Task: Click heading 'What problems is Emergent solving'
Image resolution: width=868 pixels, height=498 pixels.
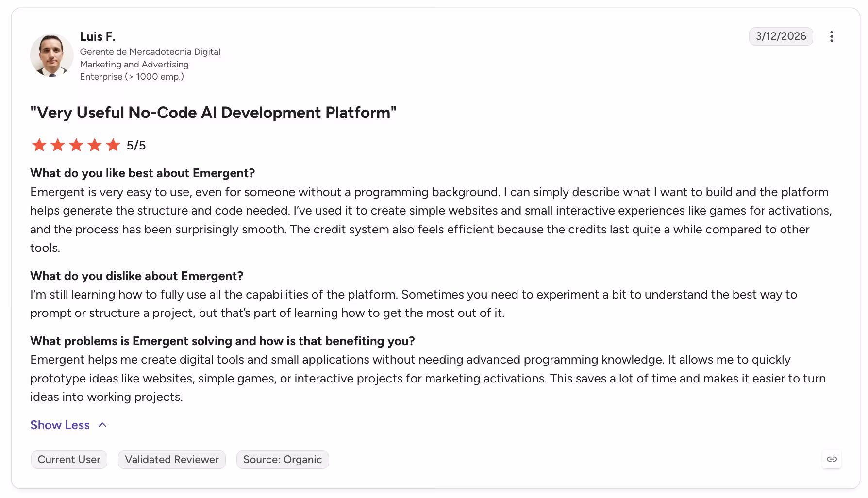Action: pos(223,341)
